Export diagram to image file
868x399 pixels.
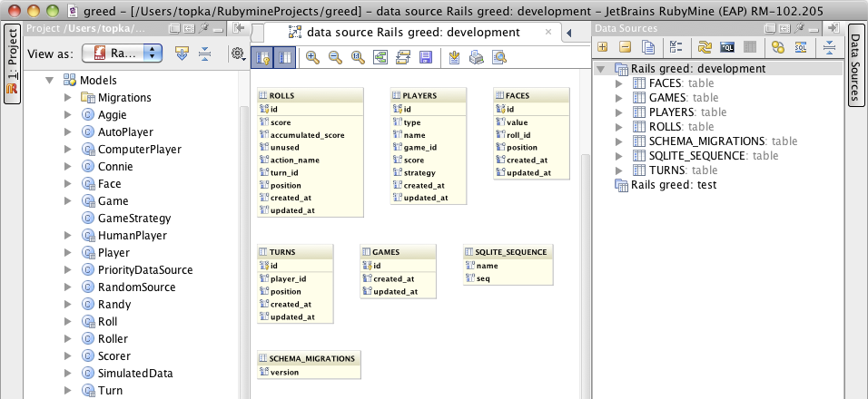(455, 57)
